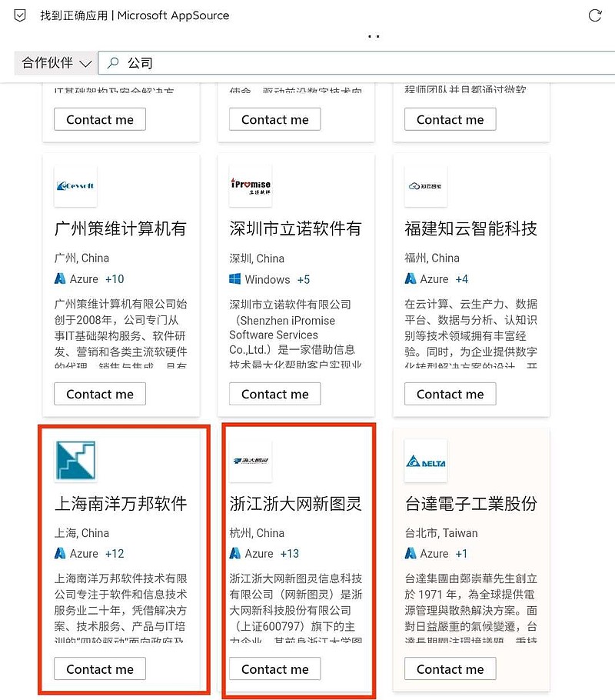Click Azure icon on 上海南洋万邦 card
This screenshot has height=700, width=615.
tap(60, 554)
